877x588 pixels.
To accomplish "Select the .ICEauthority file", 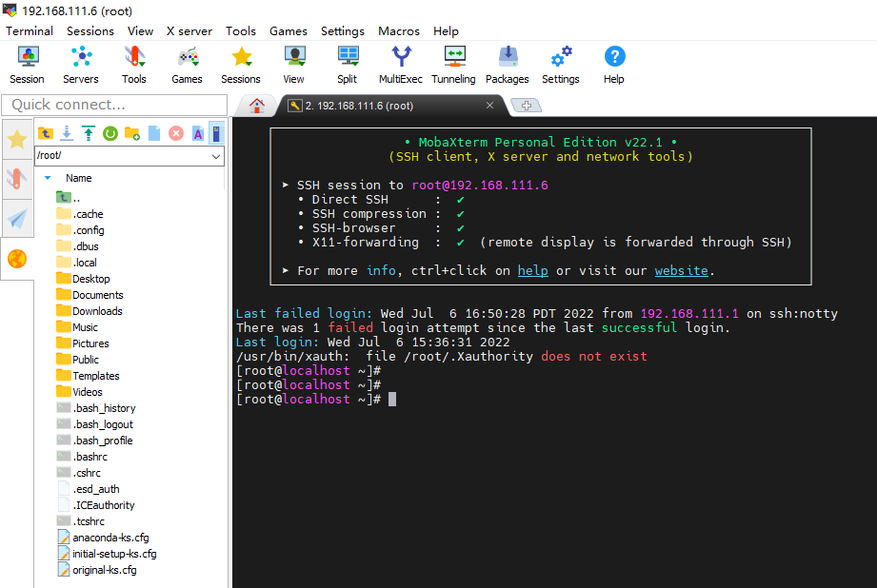I will tap(96, 505).
